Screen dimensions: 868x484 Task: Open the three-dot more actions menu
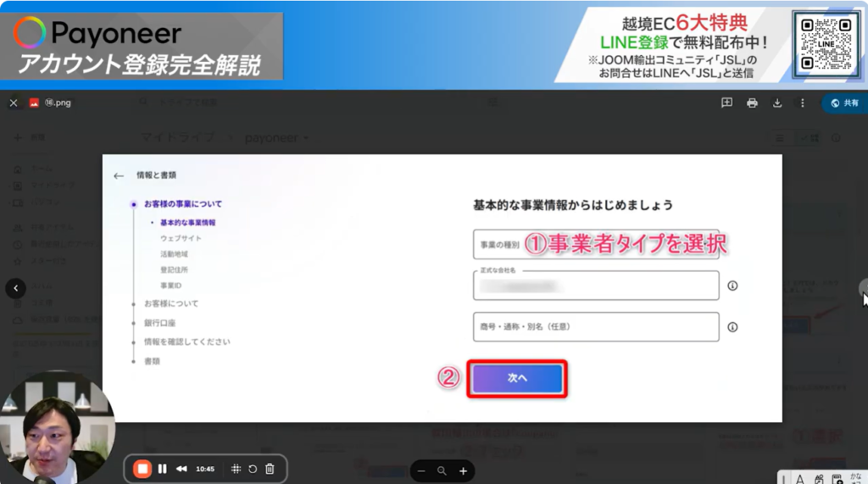pyautogui.click(x=802, y=103)
